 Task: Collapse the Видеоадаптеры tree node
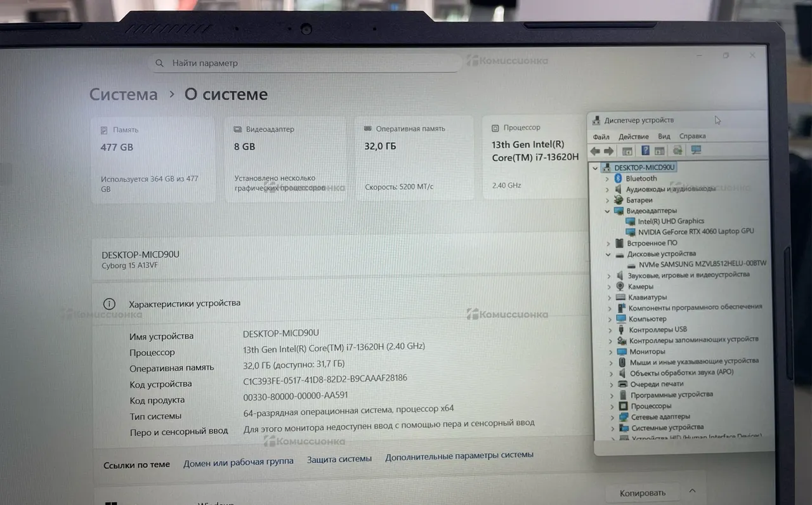tap(607, 211)
